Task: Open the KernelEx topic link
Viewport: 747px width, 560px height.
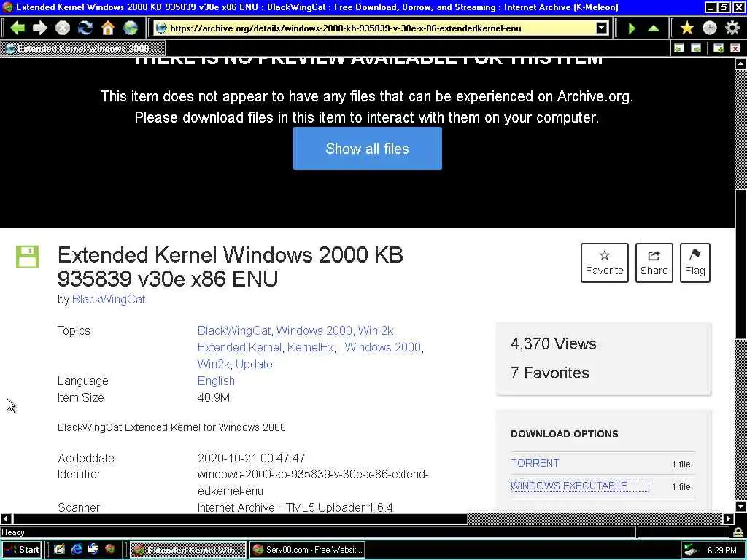Action: 310,347
